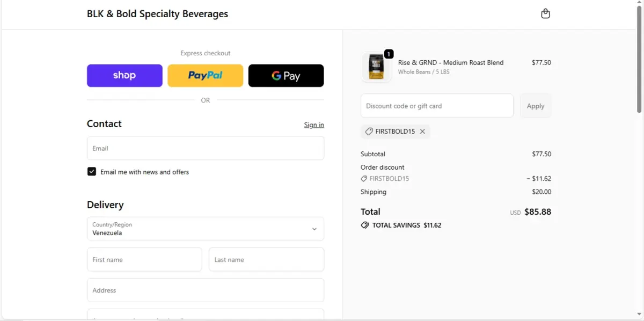
Task: Click the discount tag icon in FIRSTBOLD15 chip
Action: point(369,132)
